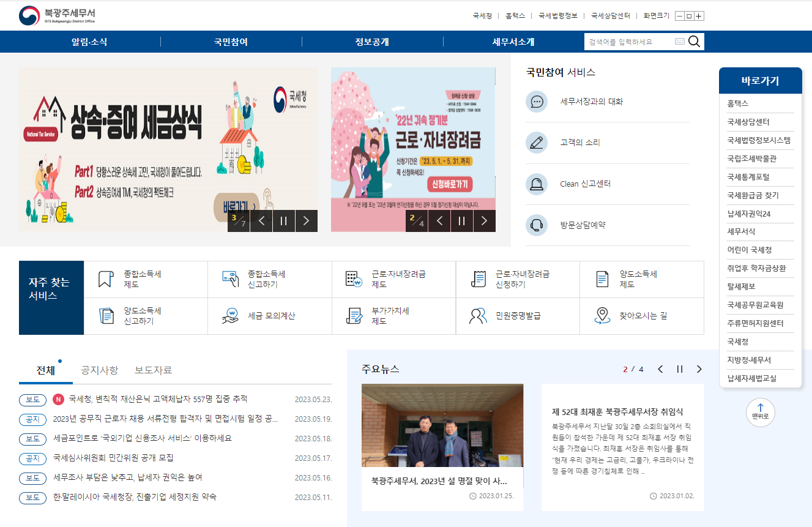Click the 맨위로 up-arrow button
The height and width of the screenshot is (527, 812).
761,412
